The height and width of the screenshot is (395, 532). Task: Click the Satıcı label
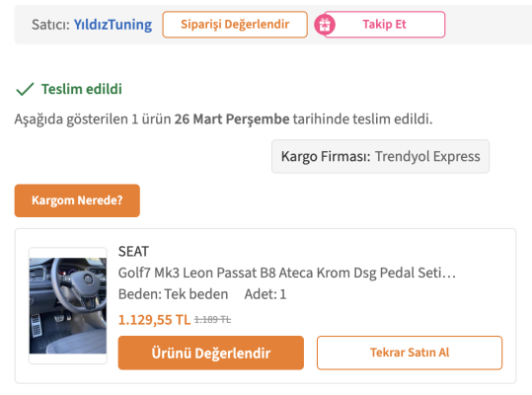point(50,25)
